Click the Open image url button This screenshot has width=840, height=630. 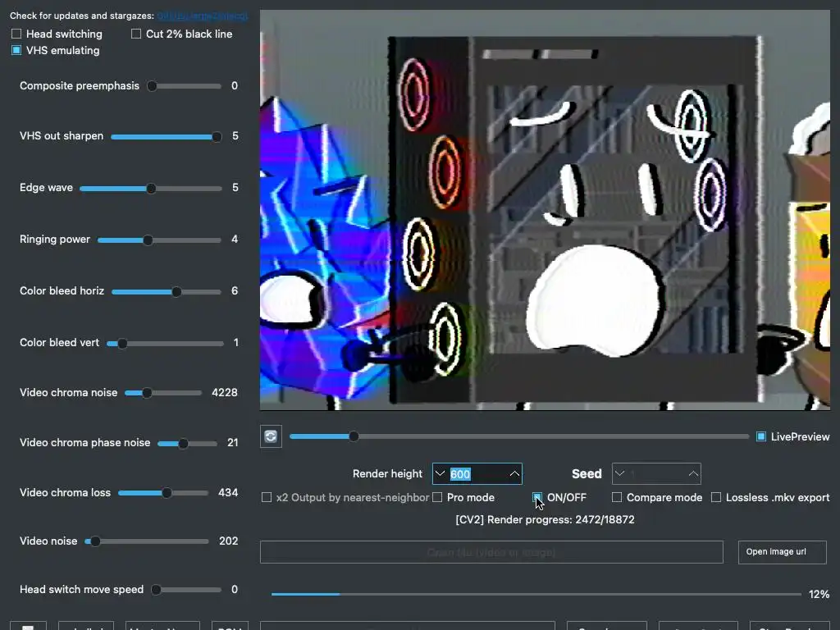point(782,552)
